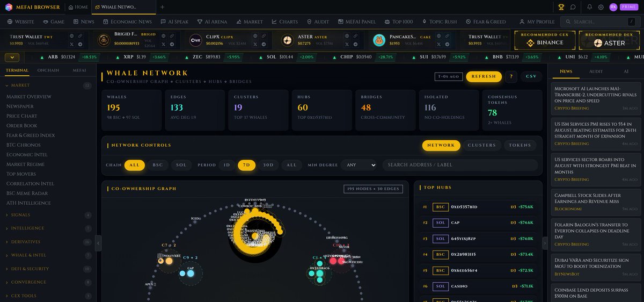Click the Recommended CEX Binance banner

[x=545, y=40]
